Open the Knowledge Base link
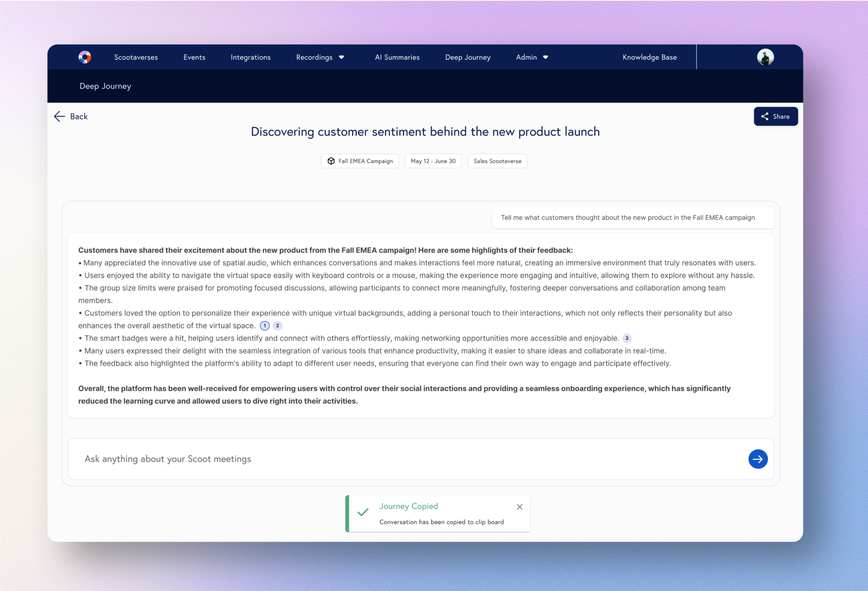The image size is (868, 591). pyautogui.click(x=649, y=57)
